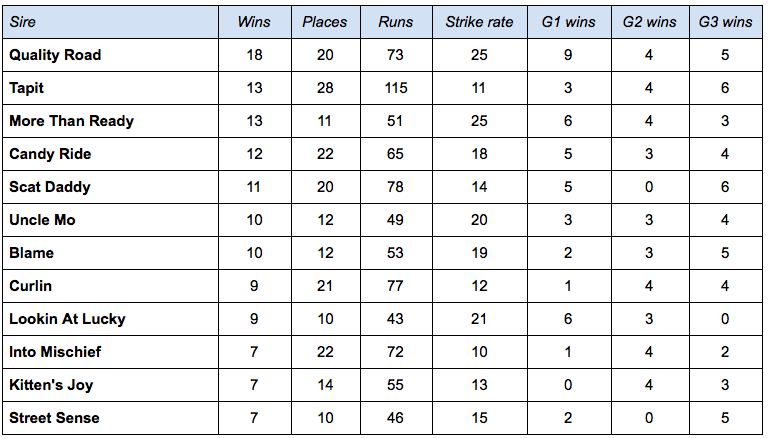The width and height of the screenshot is (768, 439).
Task: Select the Quality Road row name
Action: [55, 55]
